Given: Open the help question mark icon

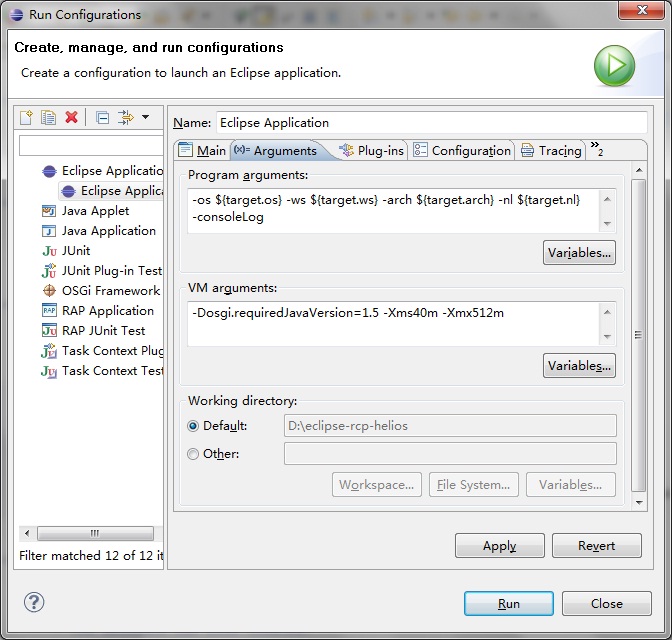Looking at the screenshot, I should click(33, 602).
